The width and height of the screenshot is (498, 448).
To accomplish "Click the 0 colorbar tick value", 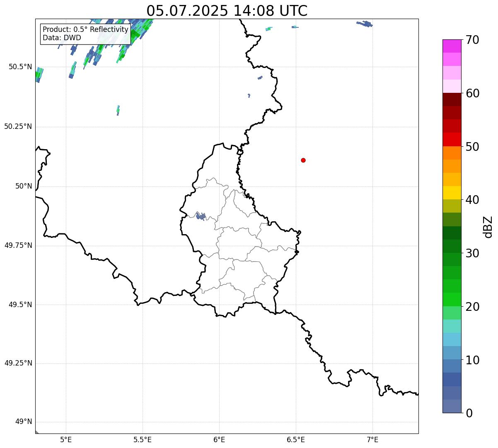I will pyautogui.click(x=469, y=413).
